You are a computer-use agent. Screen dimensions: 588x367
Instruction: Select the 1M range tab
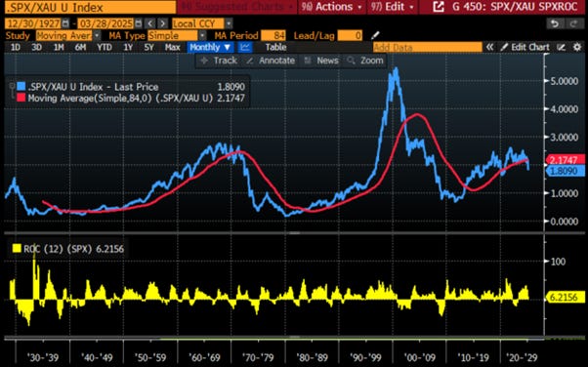(59, 47)
